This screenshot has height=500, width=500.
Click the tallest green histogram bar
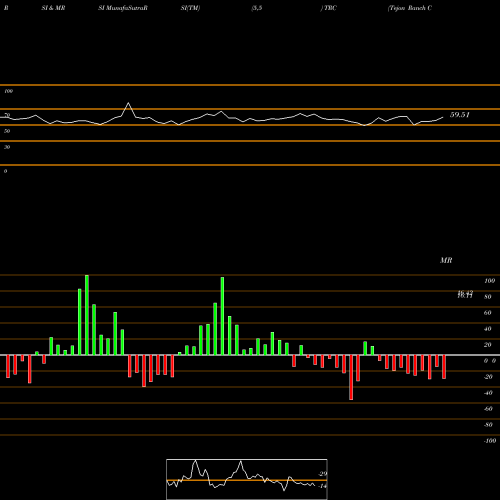87,315
